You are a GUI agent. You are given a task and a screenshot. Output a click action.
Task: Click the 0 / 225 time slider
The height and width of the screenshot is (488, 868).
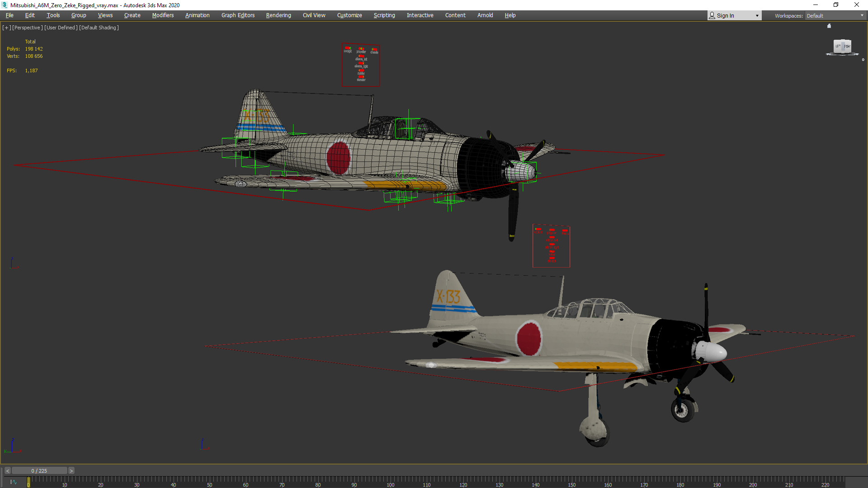click(39, 471)
